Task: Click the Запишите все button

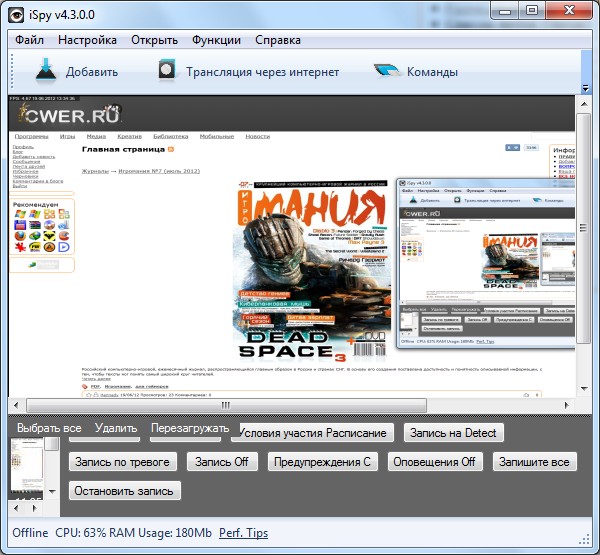Action: [x=535, y=462]
